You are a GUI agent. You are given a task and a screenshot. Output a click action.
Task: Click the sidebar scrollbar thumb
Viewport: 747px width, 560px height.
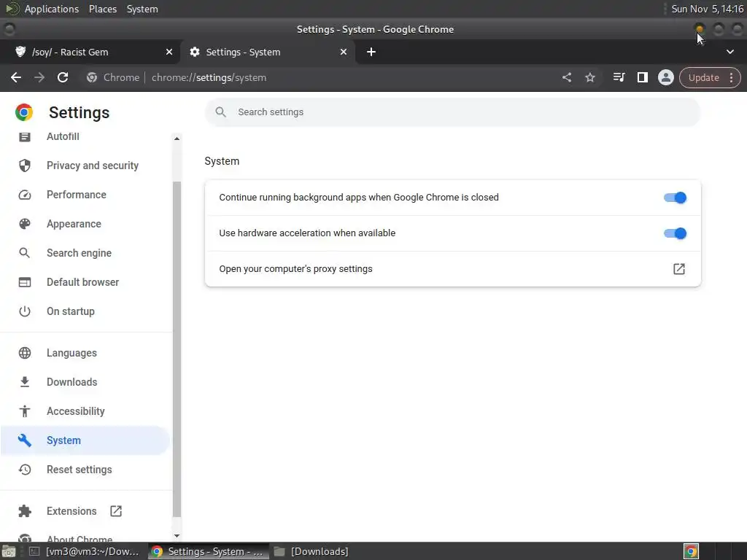[x=177, y=349]
